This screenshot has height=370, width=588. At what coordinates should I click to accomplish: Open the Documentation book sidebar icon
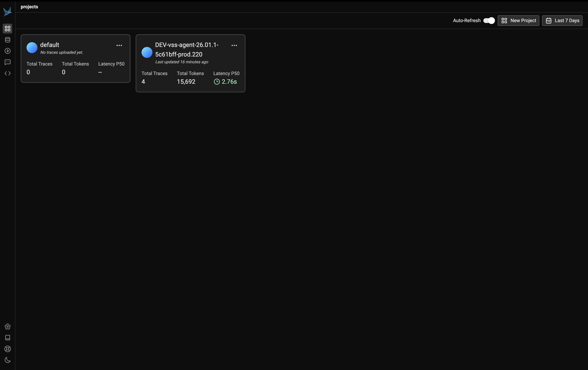coord(7,337)
